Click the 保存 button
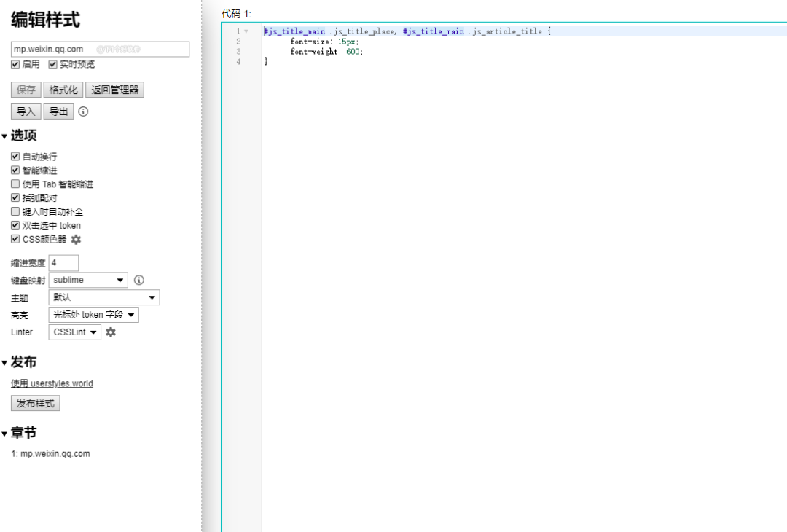Viewport: 787px width, 532px height. coord(26,90)
